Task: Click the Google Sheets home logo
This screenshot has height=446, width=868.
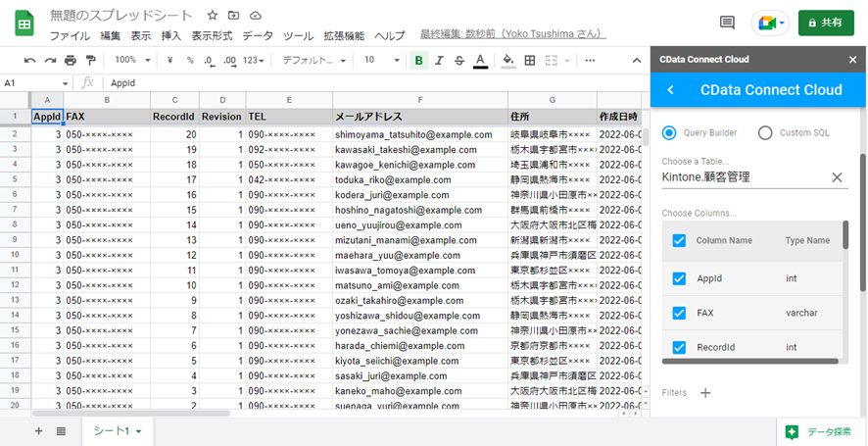Action: coord(24,25)
